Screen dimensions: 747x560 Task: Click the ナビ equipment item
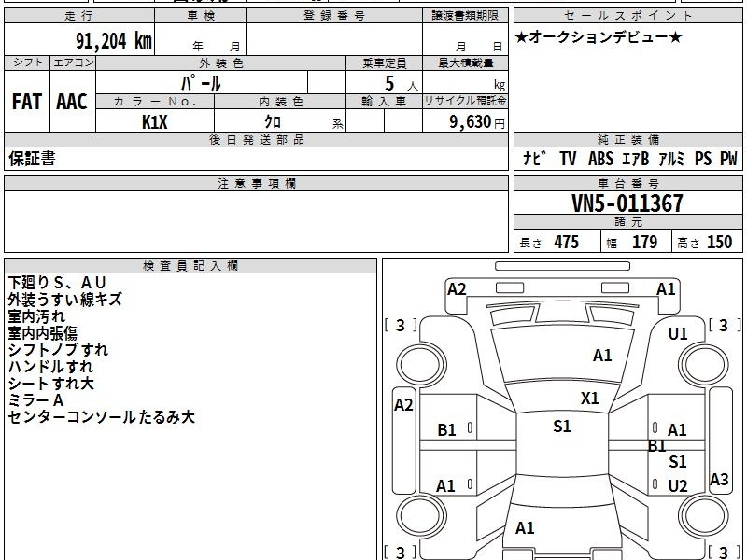[x=534, y=158]
